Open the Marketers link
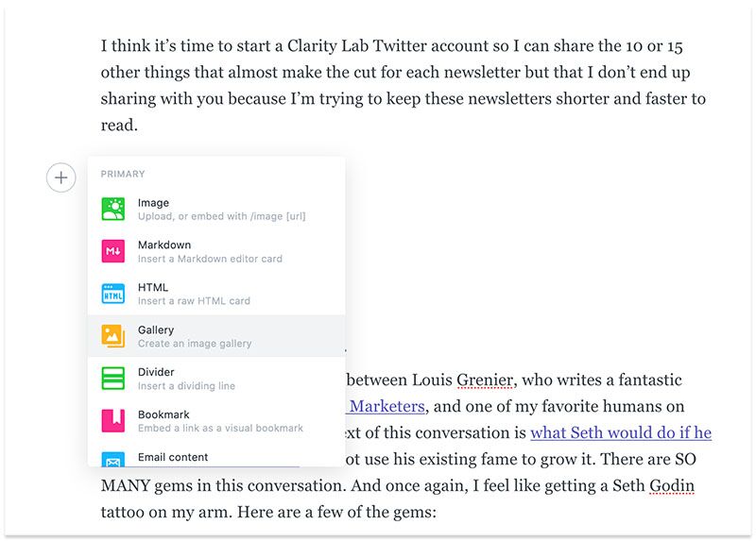Image resolution: width=756 pixels, height=541 pixels. [x=387, y=407]
